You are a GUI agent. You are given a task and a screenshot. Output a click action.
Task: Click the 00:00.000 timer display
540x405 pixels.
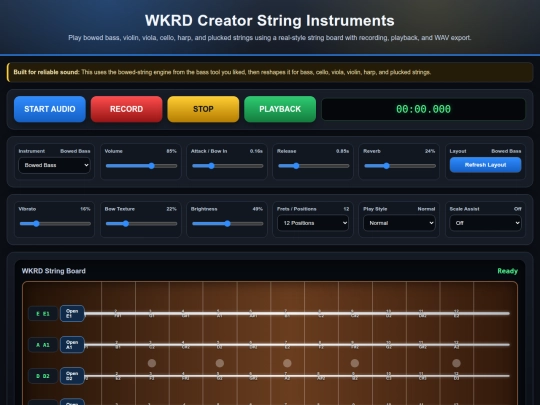tap(423, 109)
